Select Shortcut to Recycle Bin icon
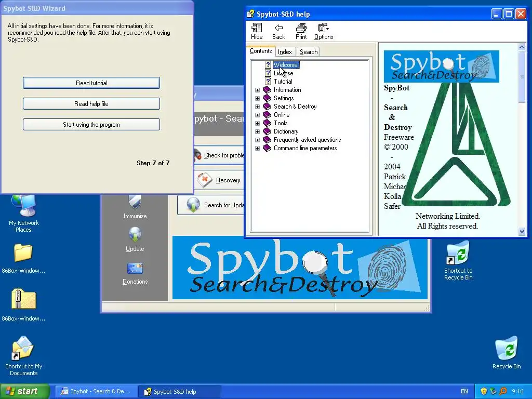This screenshot has height=399, width=532. coord(458,261)
